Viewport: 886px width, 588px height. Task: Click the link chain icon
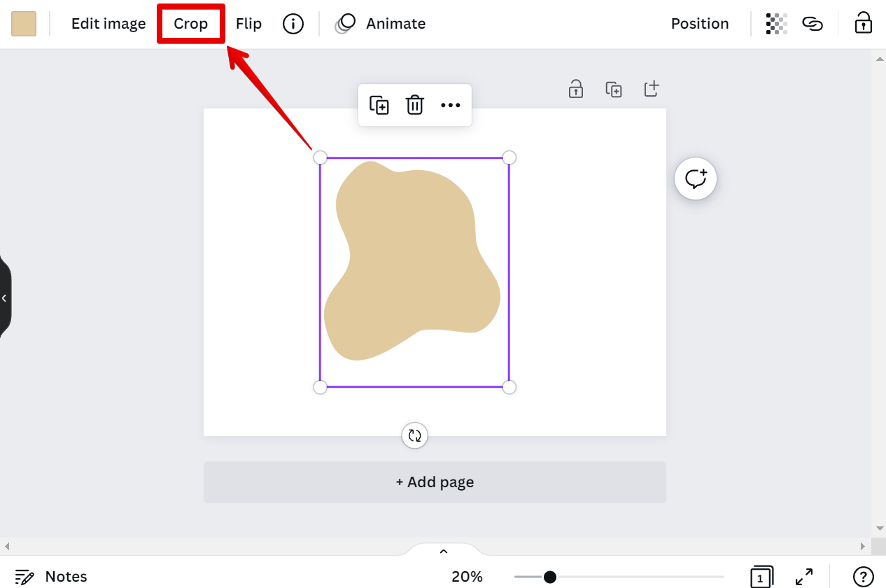click(x=812, y=24)
